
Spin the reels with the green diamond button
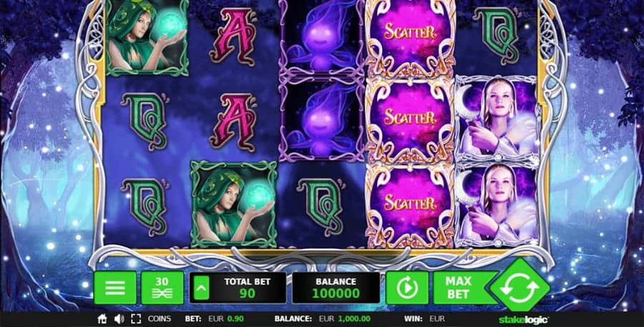tap(519, 288)
